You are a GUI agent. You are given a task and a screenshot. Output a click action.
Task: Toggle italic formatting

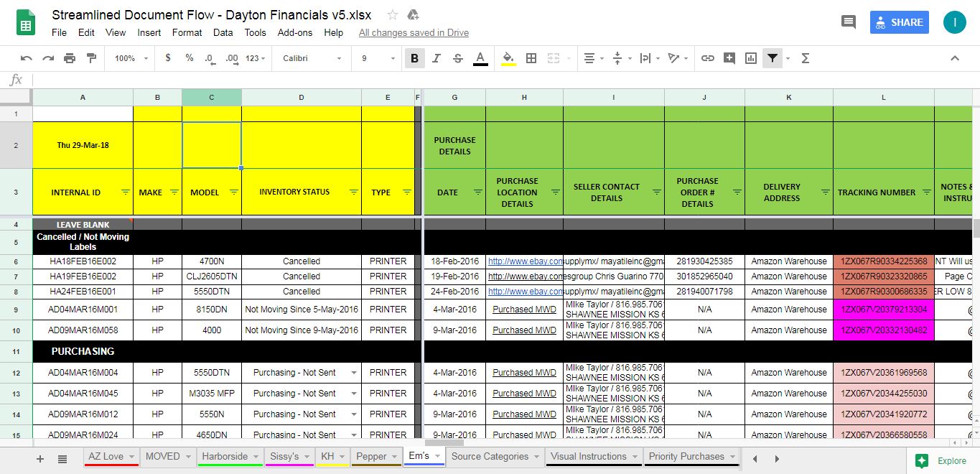point(436,58)
